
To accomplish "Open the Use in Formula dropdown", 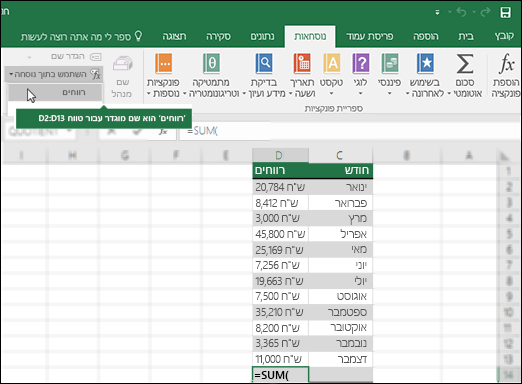I will [x=54, y=74].
